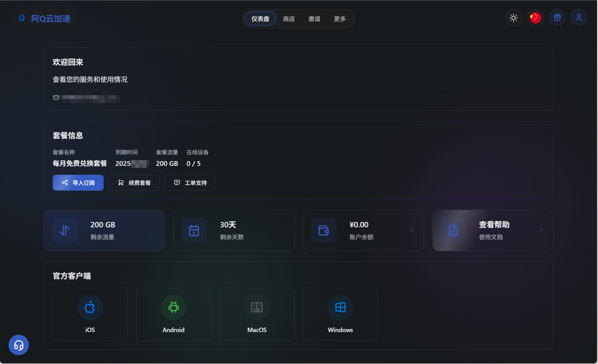Expand the 查看帮助 card chevron

point(541,229)
